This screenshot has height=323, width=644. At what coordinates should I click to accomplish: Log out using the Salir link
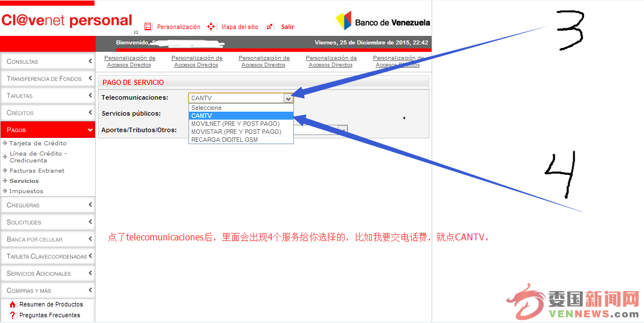[288, 27]
